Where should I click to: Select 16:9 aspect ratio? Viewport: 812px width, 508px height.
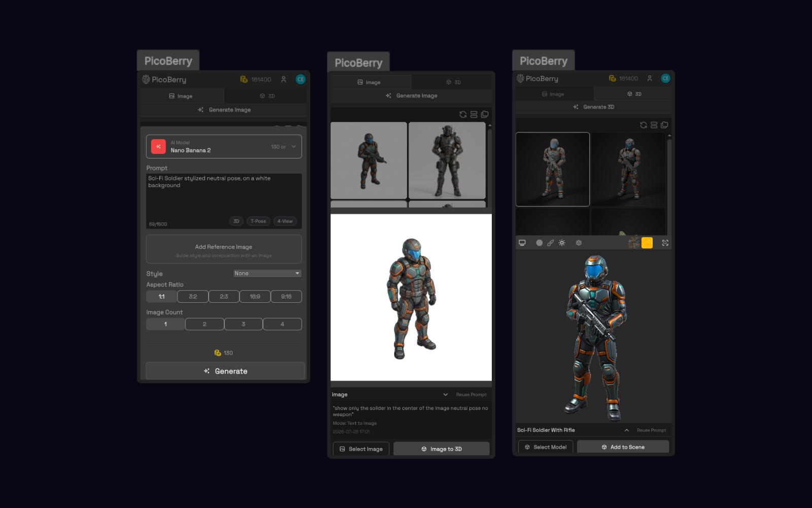click(x=255, y=297)
